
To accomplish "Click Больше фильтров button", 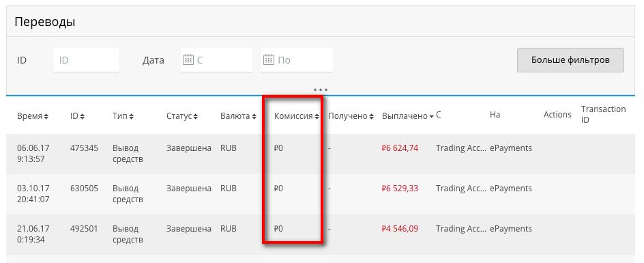I will (x=570, y=60).
